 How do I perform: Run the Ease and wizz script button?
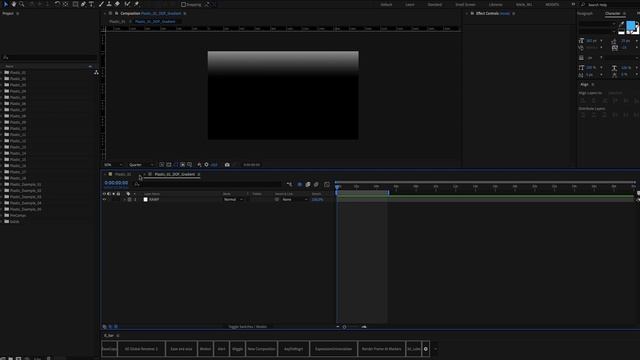pos(181,349)
